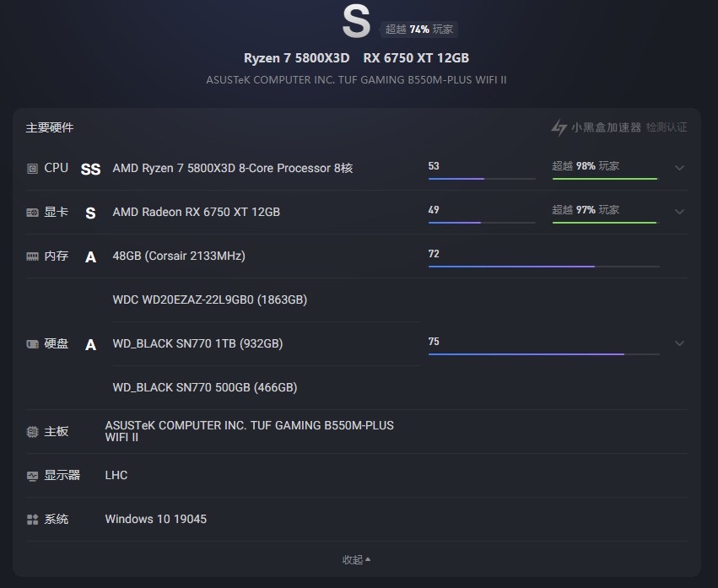The image size is (718, 588).
Task: Click the CPU score progress bar
Action: coord(481,179)
